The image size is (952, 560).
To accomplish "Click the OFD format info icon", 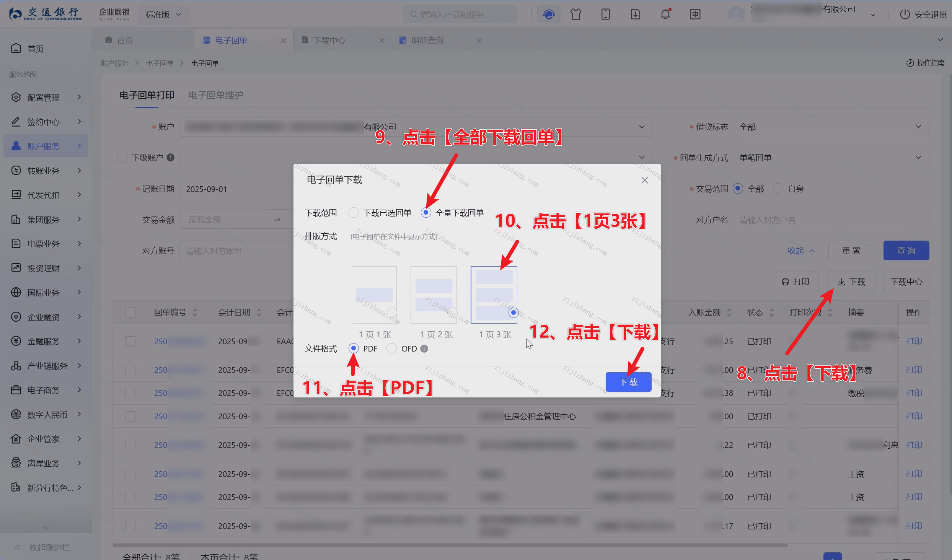I will [424, 348].
